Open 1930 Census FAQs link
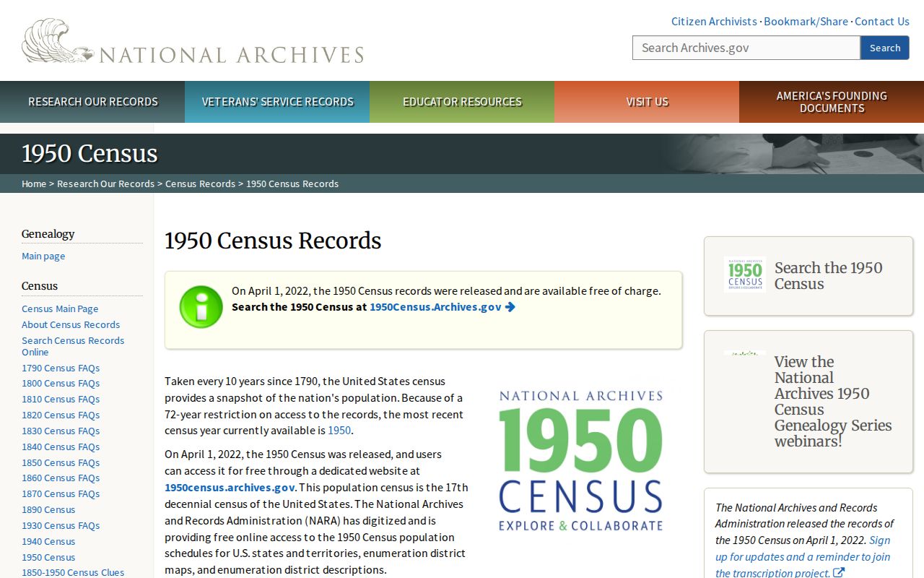Image resolution: width=924 pixels, height=578 pixels. (61, 525)
